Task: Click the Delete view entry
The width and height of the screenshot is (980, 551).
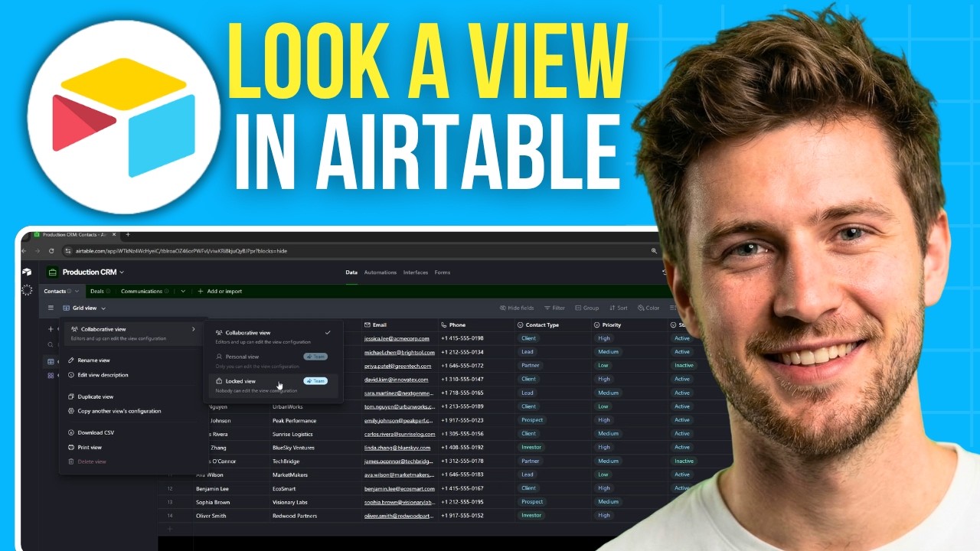Action: point(91,461)
